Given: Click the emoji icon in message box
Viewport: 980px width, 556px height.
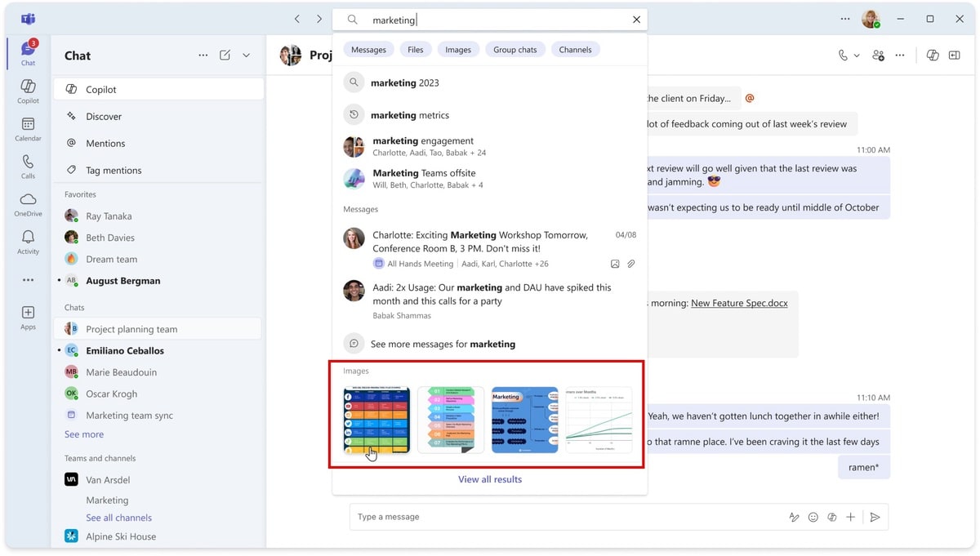Looking at the screenshot, I should (813, 517).
